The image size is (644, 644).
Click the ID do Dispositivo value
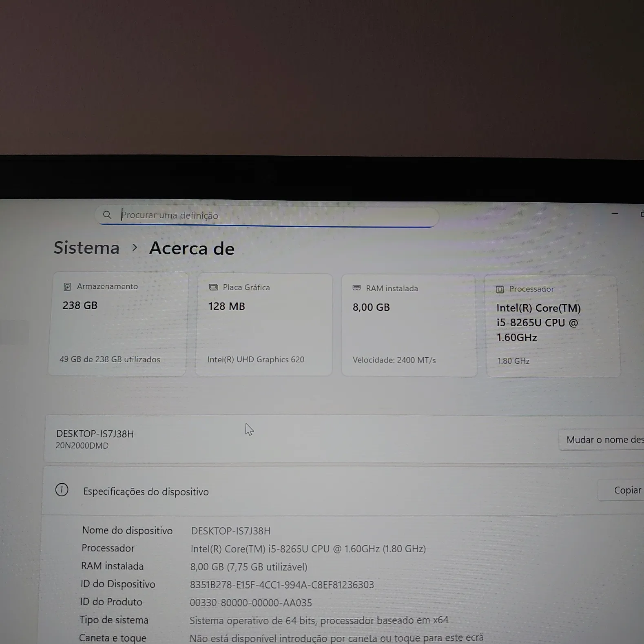tap(282, 585)
